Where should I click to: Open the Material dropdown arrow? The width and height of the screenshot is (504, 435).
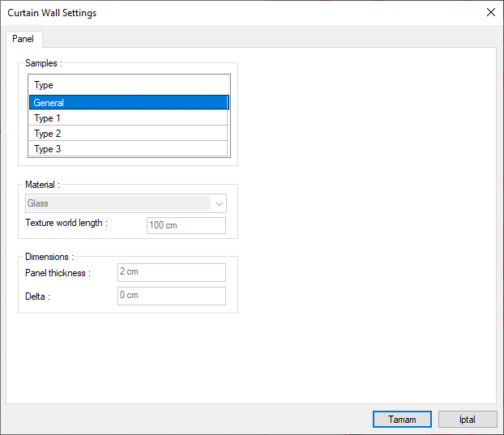(219, 203)
